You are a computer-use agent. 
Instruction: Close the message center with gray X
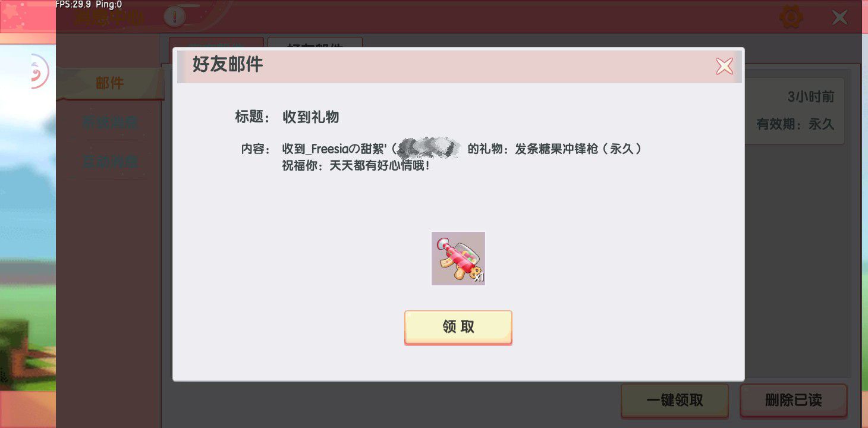point(839,17)
